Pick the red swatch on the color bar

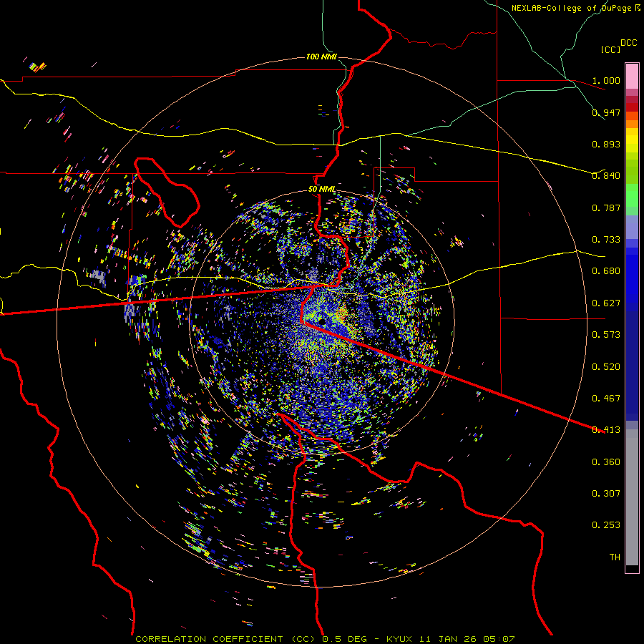click(x=632, y=107)
